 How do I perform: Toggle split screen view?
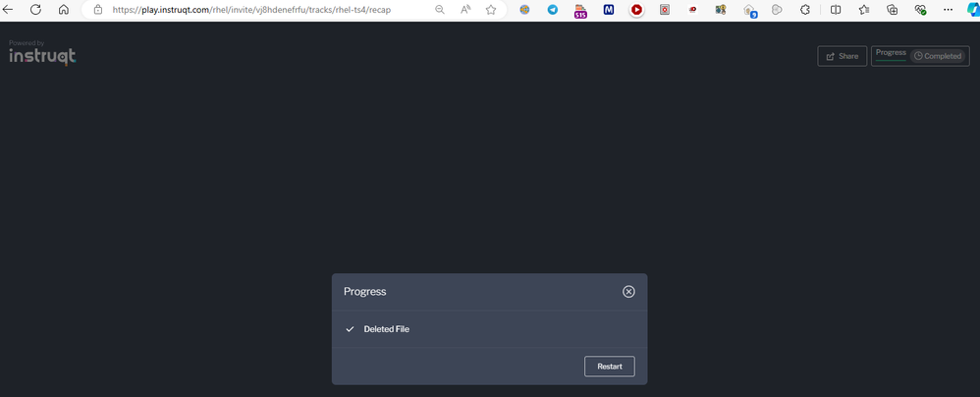836,10
